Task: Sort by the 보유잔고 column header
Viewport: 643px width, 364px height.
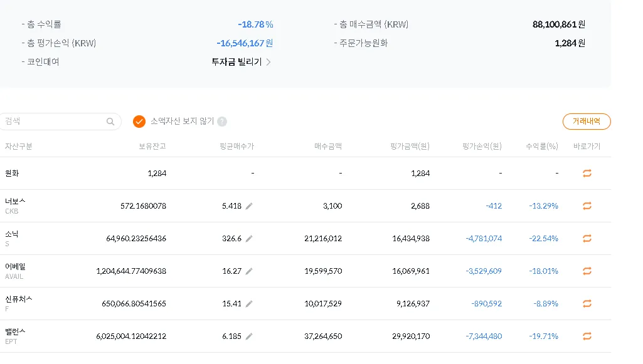Action: click(152, 146)
